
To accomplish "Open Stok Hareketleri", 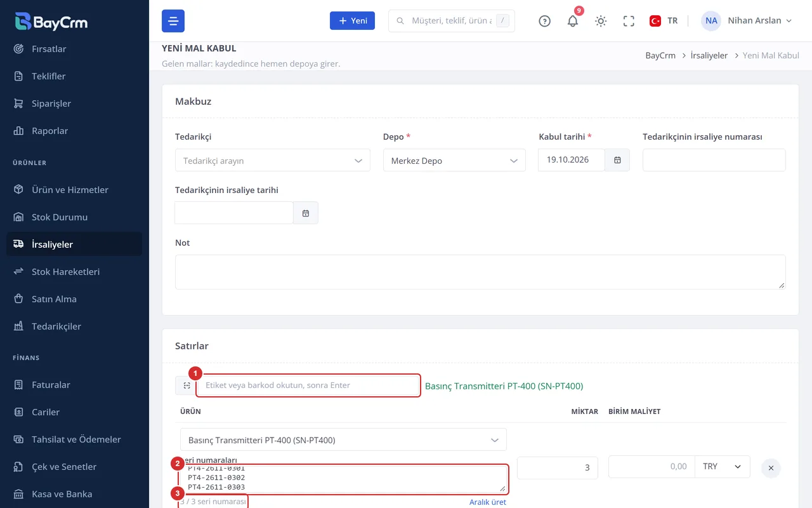I will pyautogui.click(x=74, y=272).
